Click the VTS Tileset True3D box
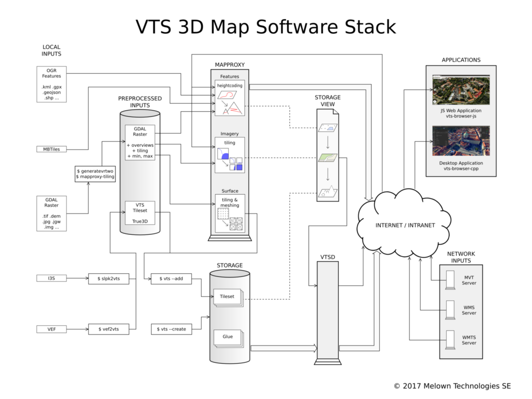The image size is (532, 399). pyautogui.click(x=140, y=213)
